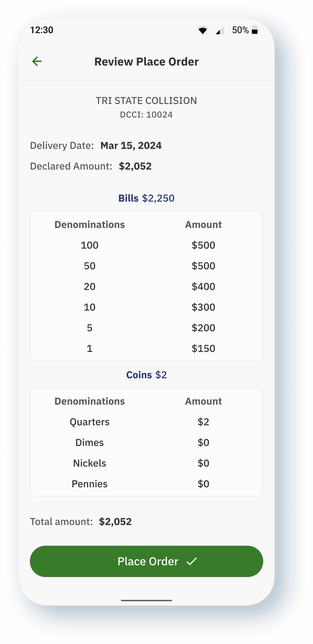The image size is (313, 644).
Task: Tap the home gesture bar
Action: click(147, 600)
